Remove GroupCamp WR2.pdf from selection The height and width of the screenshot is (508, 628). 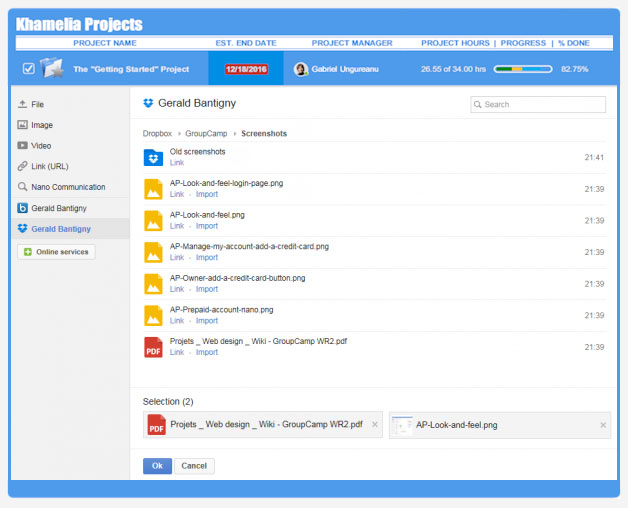tap(374, 425)
